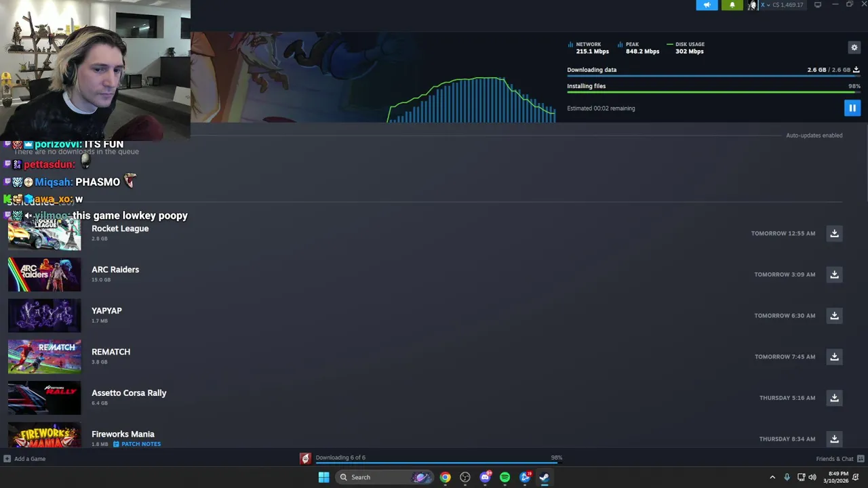The width and height of the screenshot is (868, 488).
Task: Select Assetto Corsa Rally title
Action: (x=129, y=393)
